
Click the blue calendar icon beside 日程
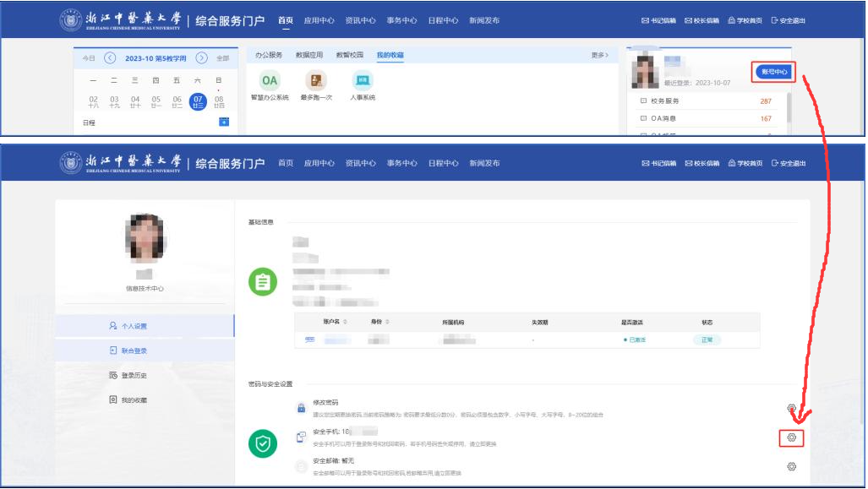[224, 122]
